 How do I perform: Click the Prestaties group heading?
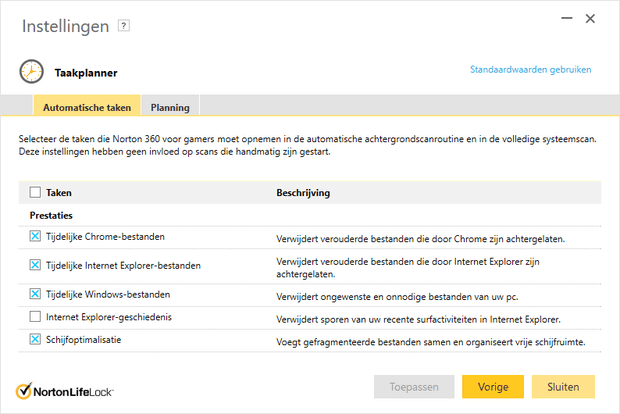click(x=51, y=216)
